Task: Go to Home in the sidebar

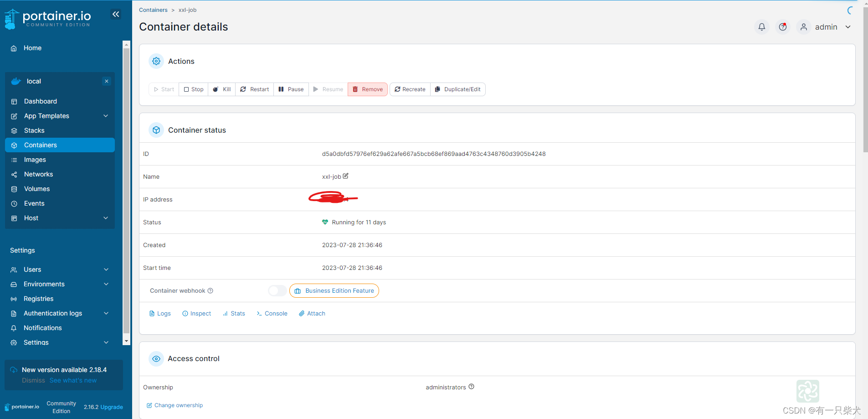Action: (x=60, y=48)
